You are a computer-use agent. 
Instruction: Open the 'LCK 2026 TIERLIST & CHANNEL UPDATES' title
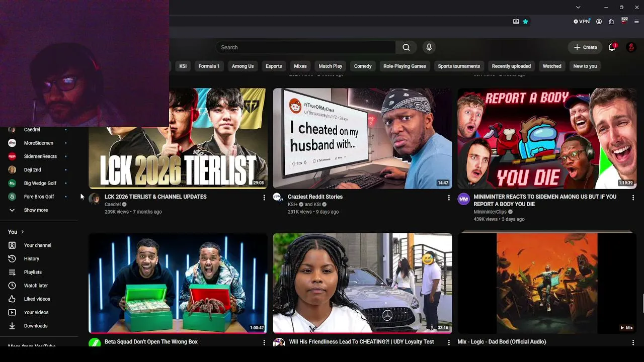(155, 197)
